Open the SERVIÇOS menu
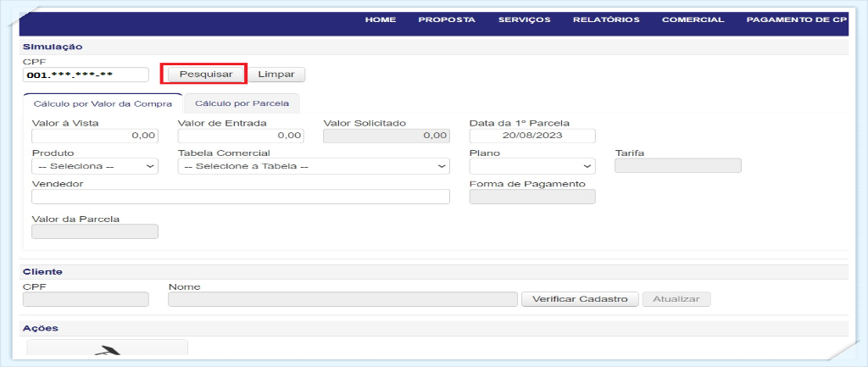 coord(524,19)
